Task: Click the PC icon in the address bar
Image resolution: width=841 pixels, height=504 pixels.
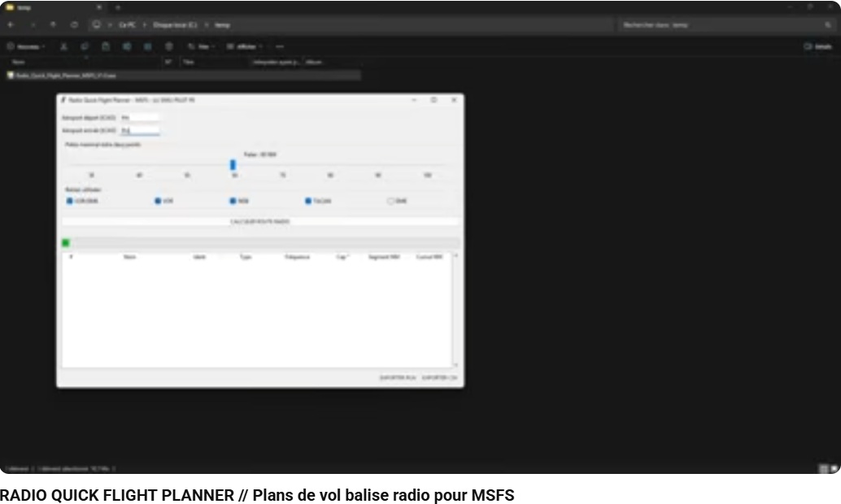Action: click(x=97, y=24)
